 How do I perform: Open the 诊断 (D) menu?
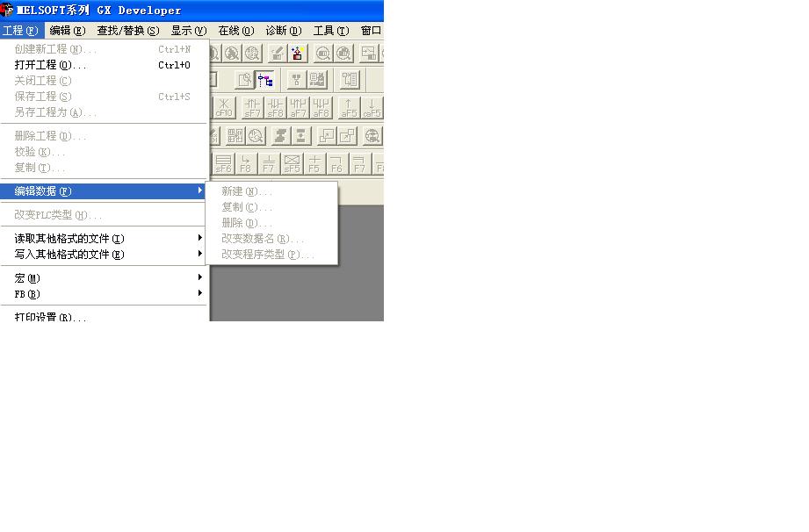283,31
